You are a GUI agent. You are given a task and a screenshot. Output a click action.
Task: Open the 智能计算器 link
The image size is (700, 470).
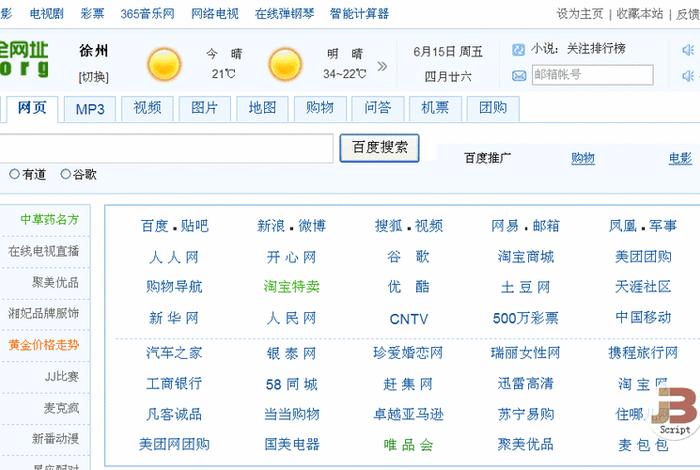pyautogui.click(x=359, y=14)
